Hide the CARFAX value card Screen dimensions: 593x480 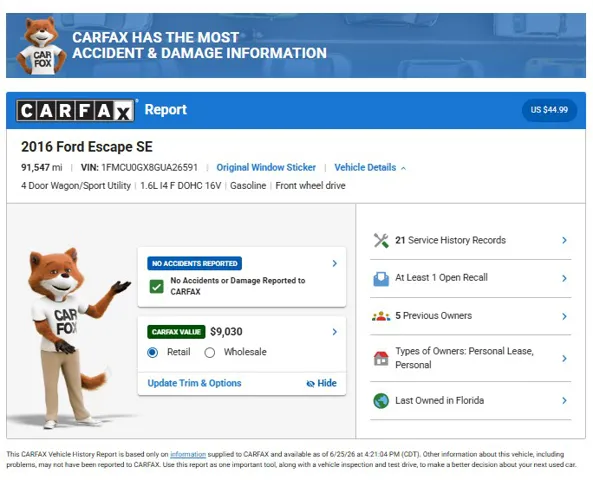click(x=321, y=383)
